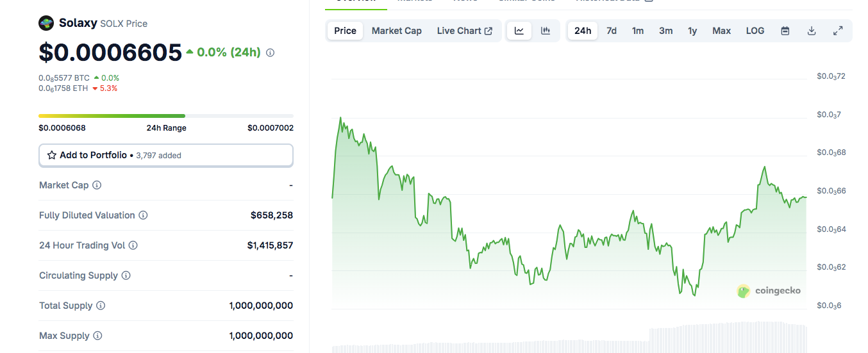Switch to candlestick chart view icon
The width and height of the screenshot is (868, 353).
tap(546, 31)
